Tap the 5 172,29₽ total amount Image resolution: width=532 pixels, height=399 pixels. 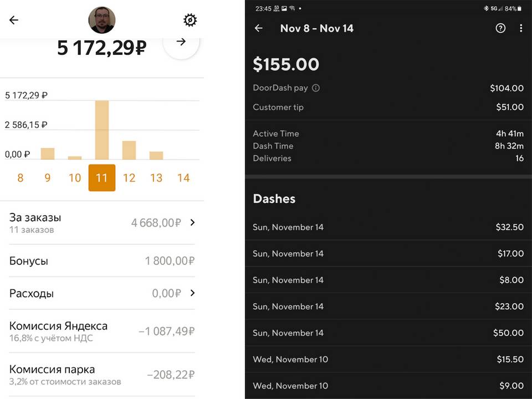(x=102, y=48)
